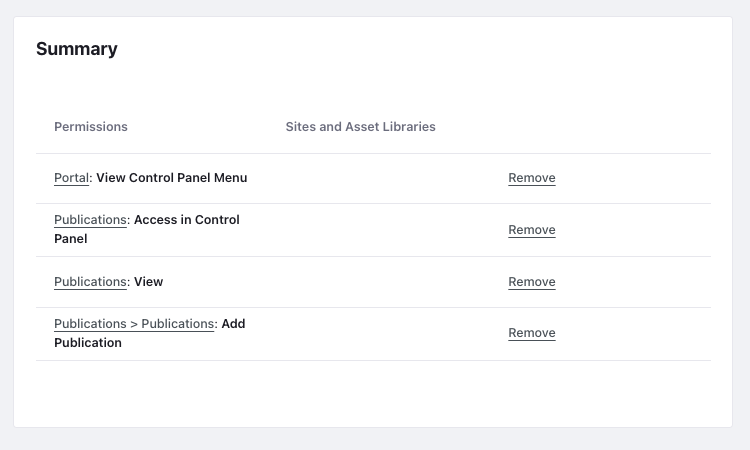Click Publications link in Access in Control Panel row
Image resolution: width=750 pixels, height=450 pixels.
[x=90, y=220]
